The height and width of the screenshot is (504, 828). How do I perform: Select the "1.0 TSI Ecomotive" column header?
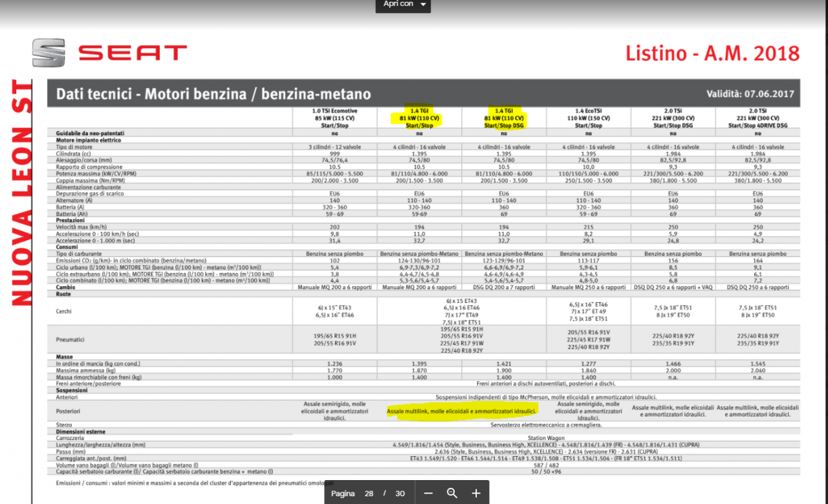point(335,118)
